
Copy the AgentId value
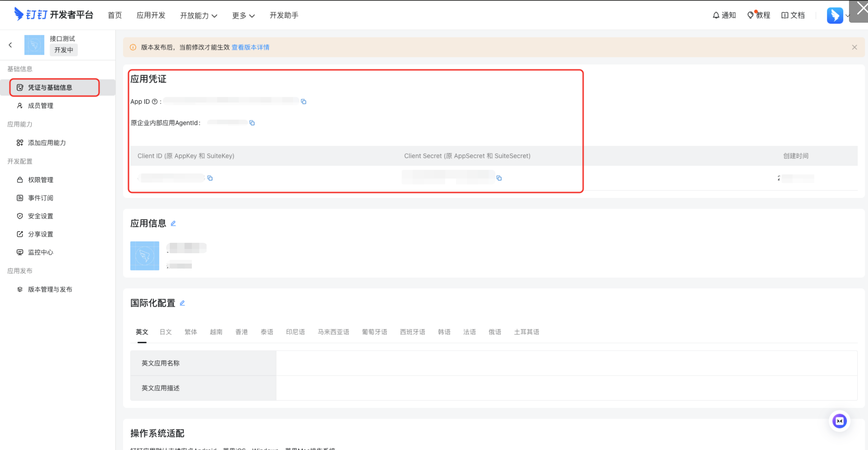[x=252, y=123]
